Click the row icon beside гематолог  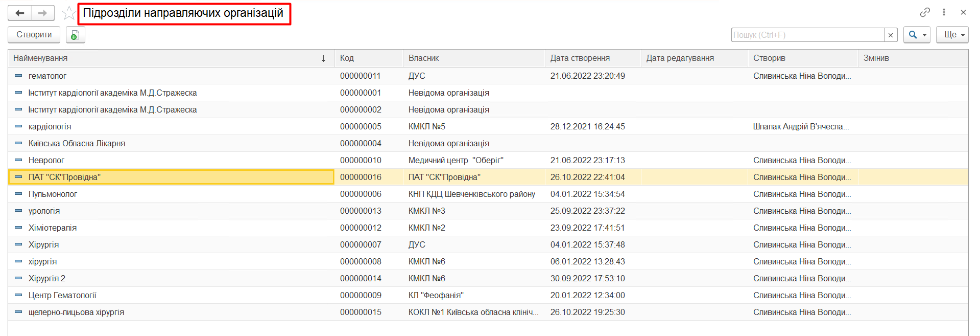18,76
